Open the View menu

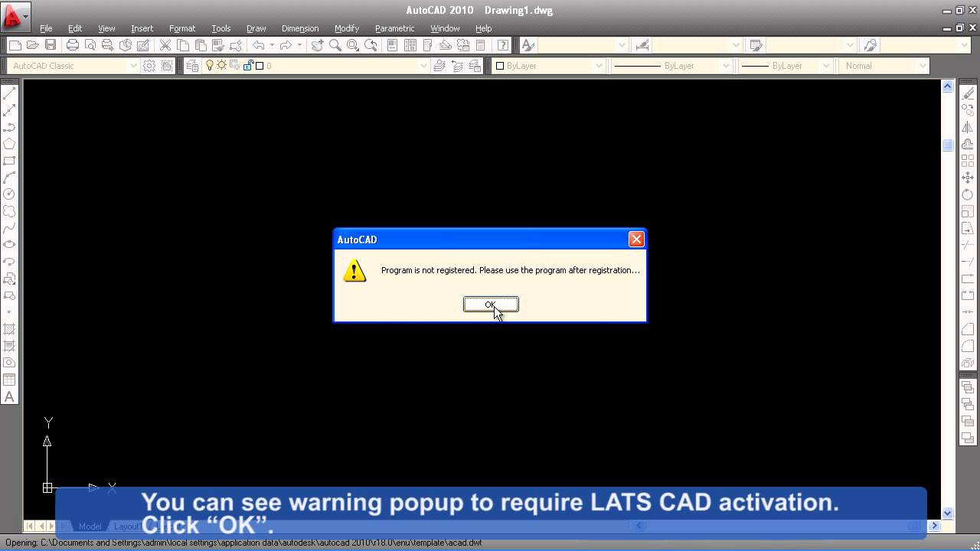[x=106, y=28]
